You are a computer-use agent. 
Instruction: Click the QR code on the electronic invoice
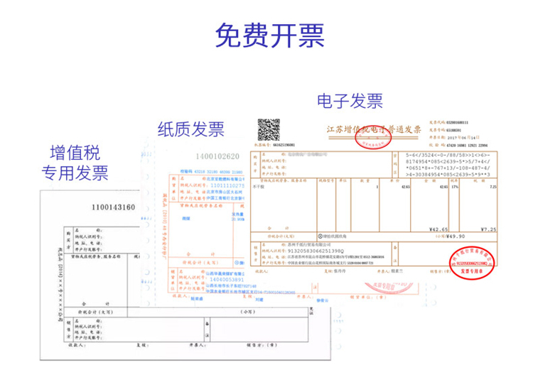268,130
